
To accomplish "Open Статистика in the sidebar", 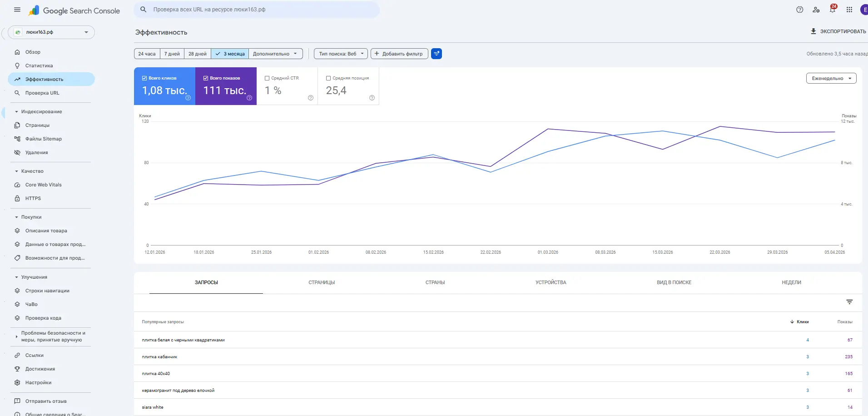I will coord(51,65).
